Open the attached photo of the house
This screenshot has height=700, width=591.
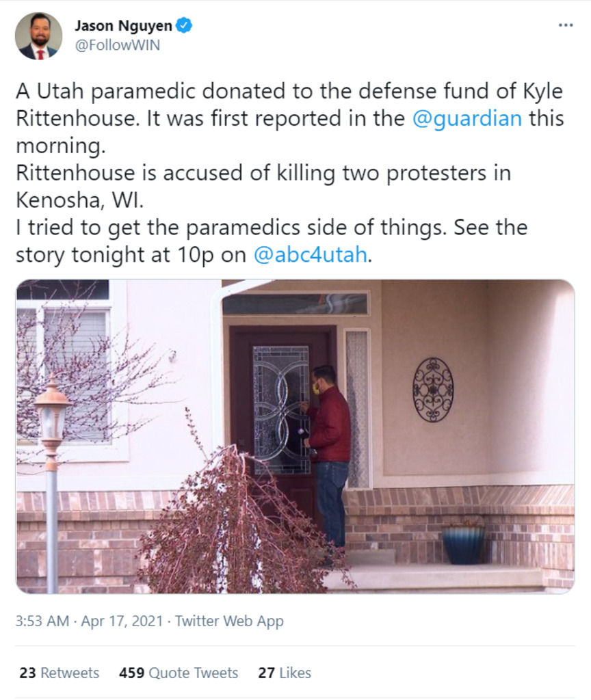coord(295,436)
